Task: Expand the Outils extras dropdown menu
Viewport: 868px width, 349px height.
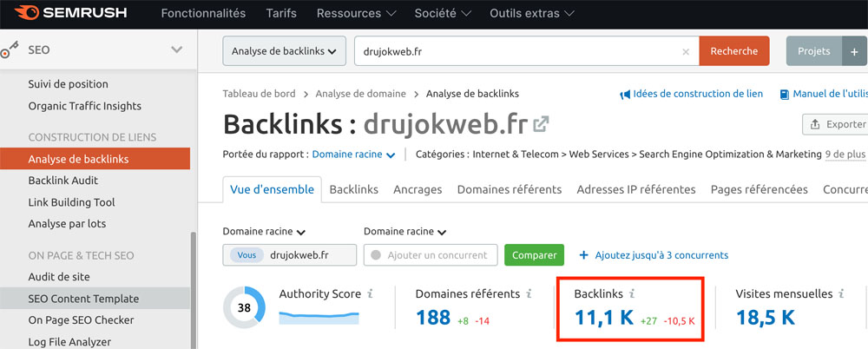Action: pos(532,13)
